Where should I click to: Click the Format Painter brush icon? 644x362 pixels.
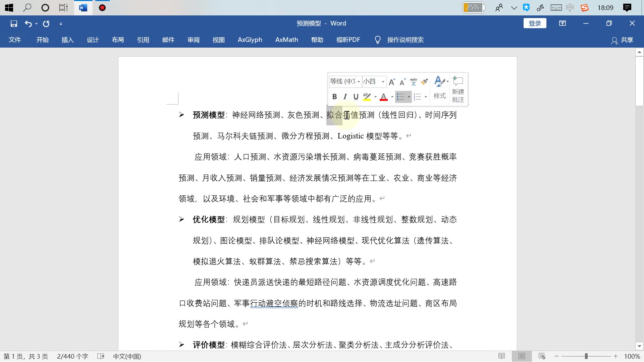click(x=424, y=81)
